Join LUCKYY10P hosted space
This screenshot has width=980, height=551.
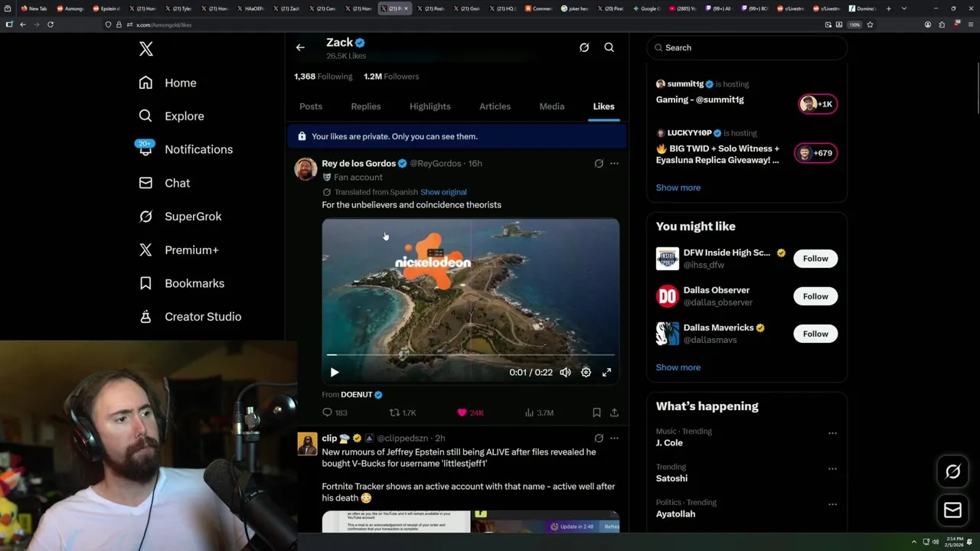(x=816, y=153)
